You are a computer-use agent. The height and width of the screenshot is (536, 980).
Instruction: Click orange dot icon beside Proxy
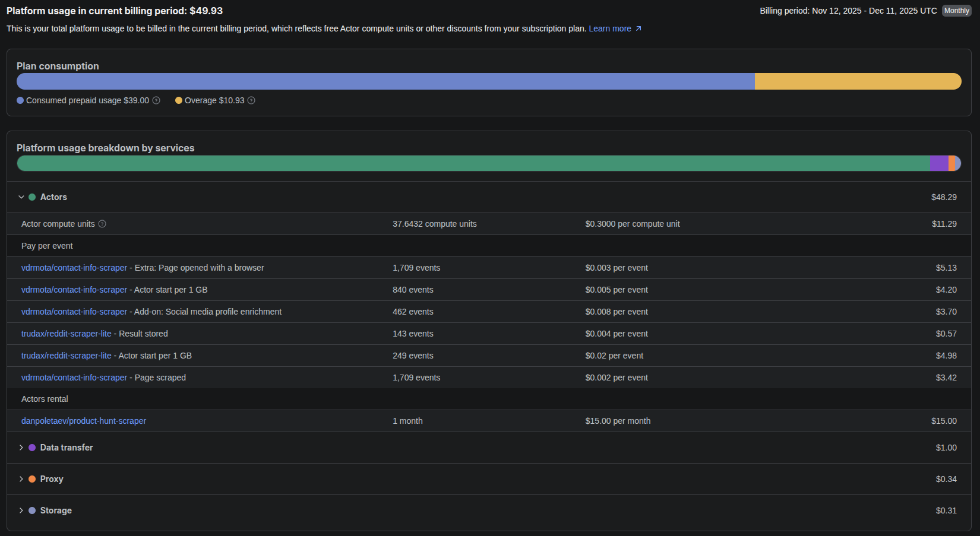pyautogui.click(x=32, y=479)
